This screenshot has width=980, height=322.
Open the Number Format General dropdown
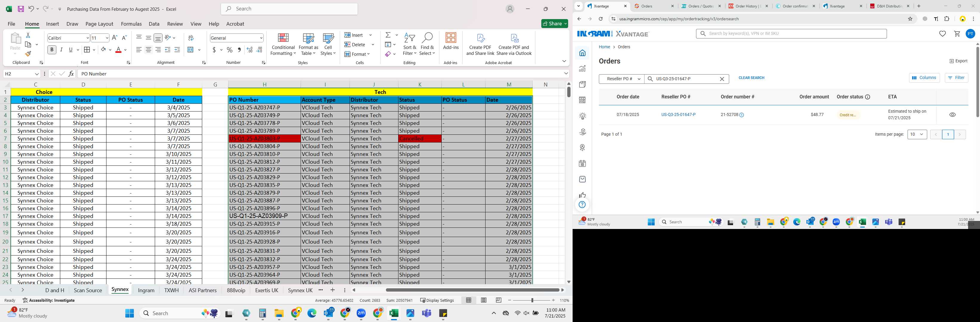click(x=261, y=38)
